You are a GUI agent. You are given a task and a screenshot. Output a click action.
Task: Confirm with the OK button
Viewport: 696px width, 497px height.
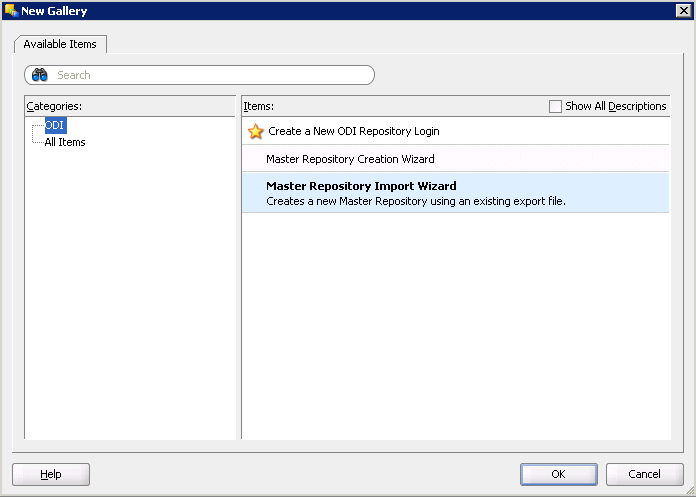click(x=558, y=474)
